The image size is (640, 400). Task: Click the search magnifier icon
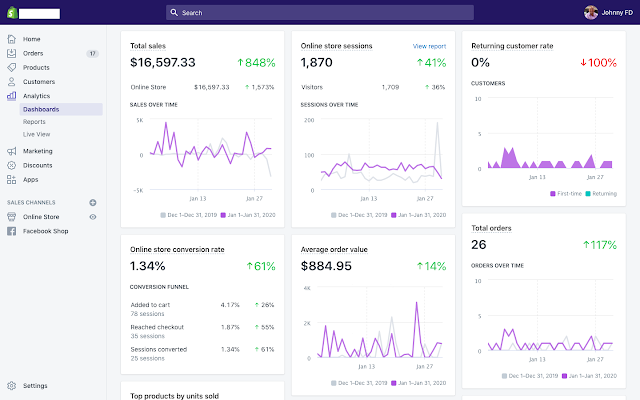(174, 13)
